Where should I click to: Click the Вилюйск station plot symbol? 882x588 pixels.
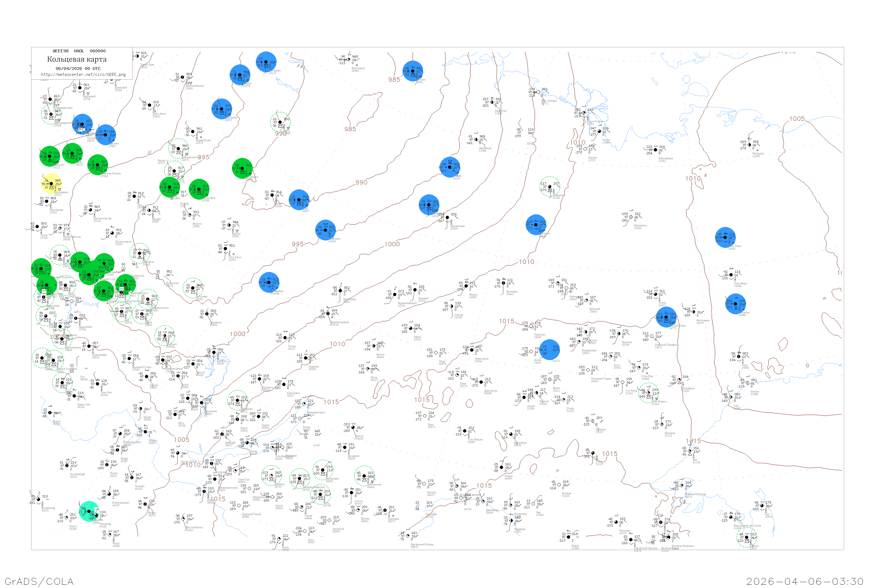coord(504,283)
